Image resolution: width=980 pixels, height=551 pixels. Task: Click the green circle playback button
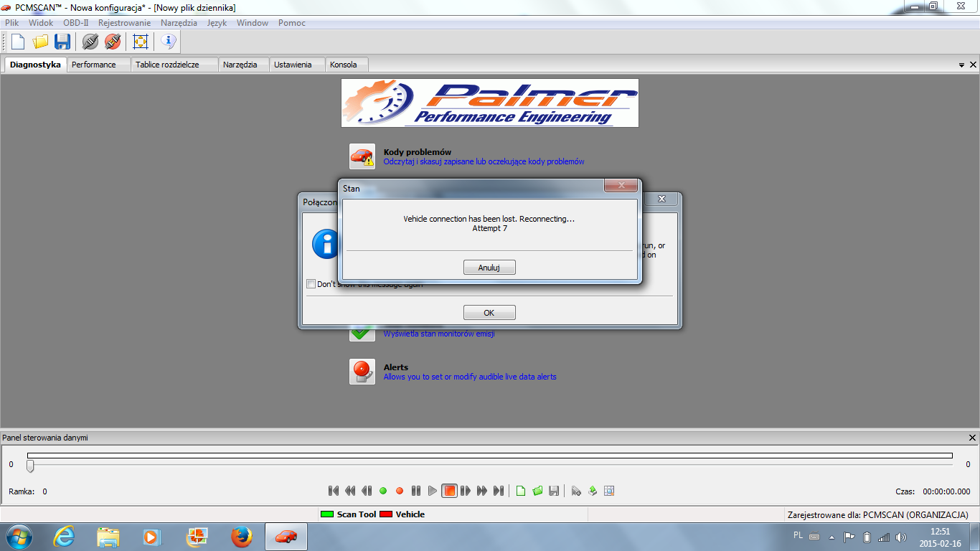383,491
